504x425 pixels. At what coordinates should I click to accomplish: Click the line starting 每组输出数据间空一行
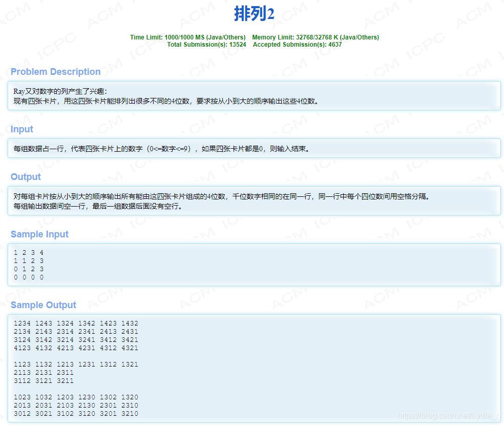point(98,206)
